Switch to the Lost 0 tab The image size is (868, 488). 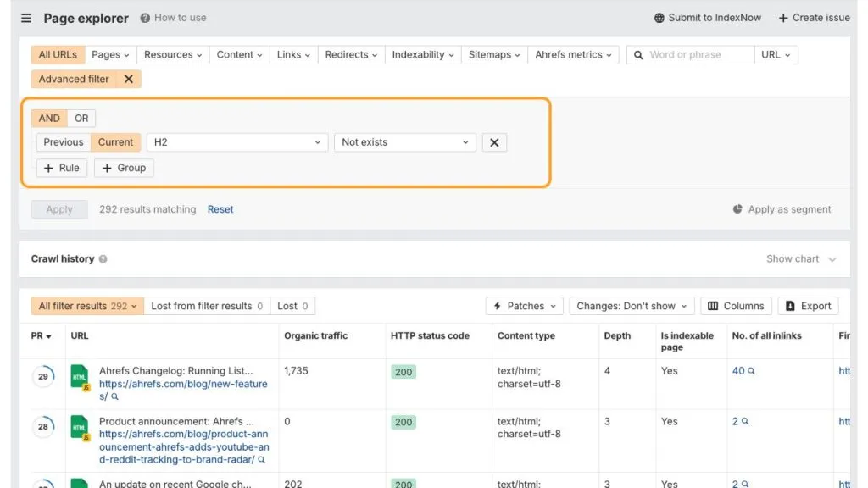292,306
